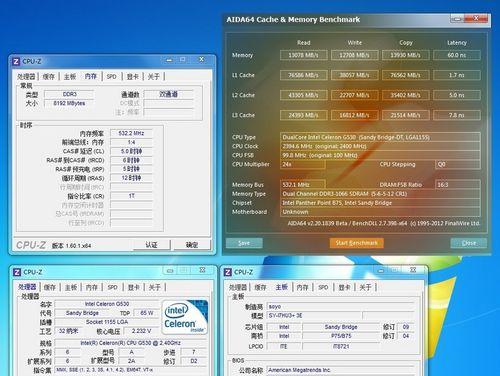500x376 pixels.
Task: Click BIOS vendor American Megatrends Inc.
Action: click(340, 370)
